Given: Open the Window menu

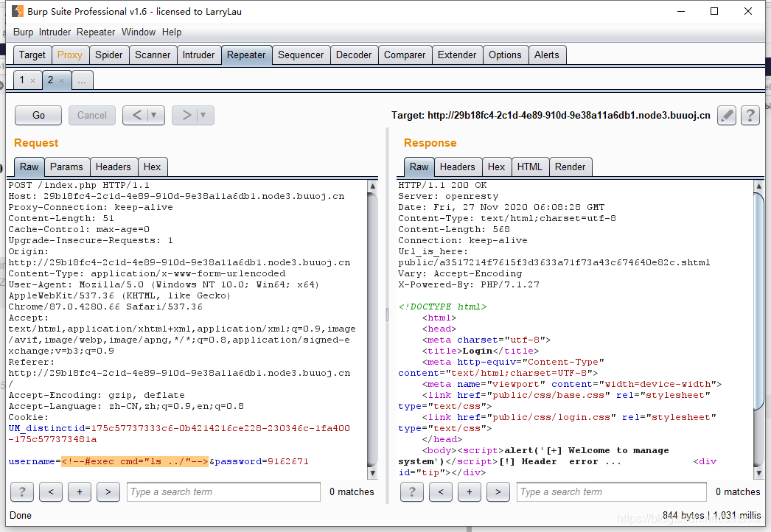Looking at the screenshot, I should point(138,32).
